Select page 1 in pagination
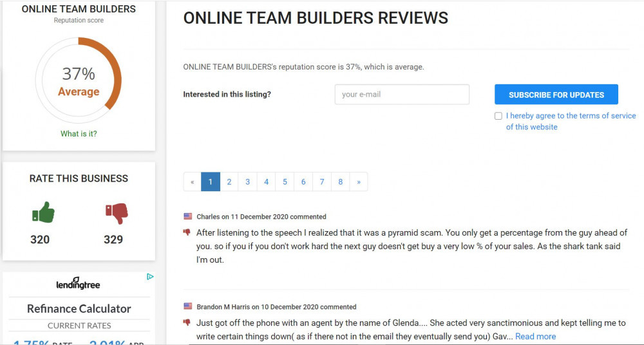Viewport: 644px width, 345px height. click(211, 182)
